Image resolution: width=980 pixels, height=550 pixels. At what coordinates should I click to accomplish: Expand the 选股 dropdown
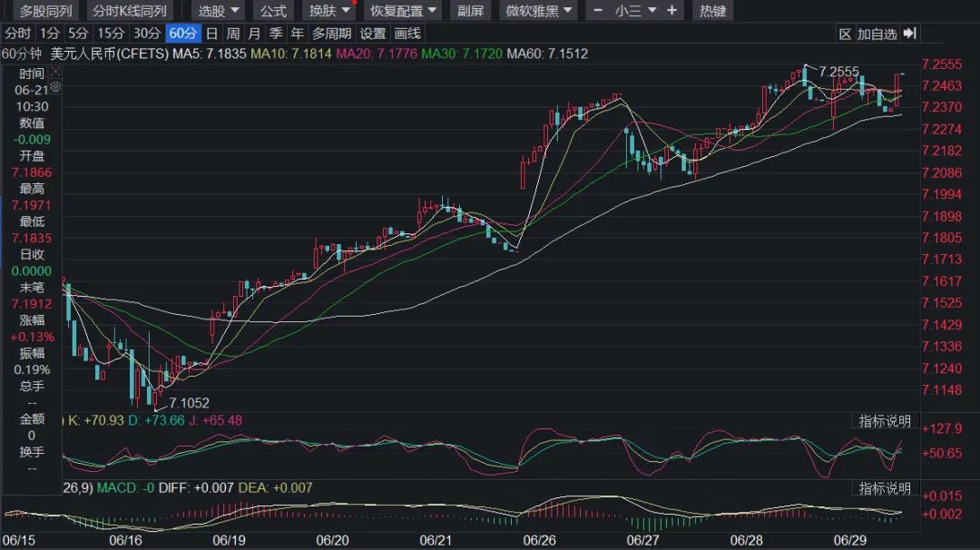[218, 11]
